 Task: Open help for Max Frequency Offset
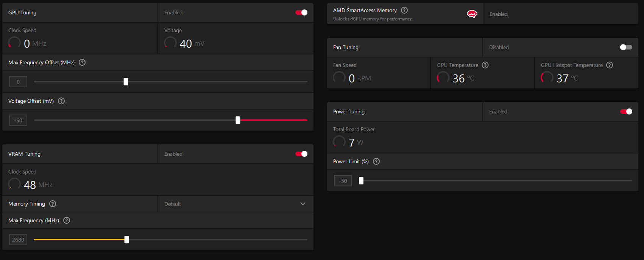82,62
